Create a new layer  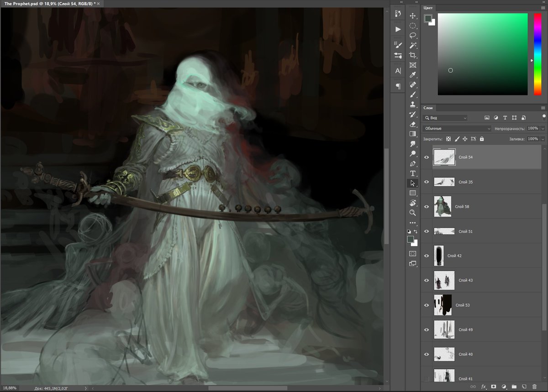coord(524,387)
